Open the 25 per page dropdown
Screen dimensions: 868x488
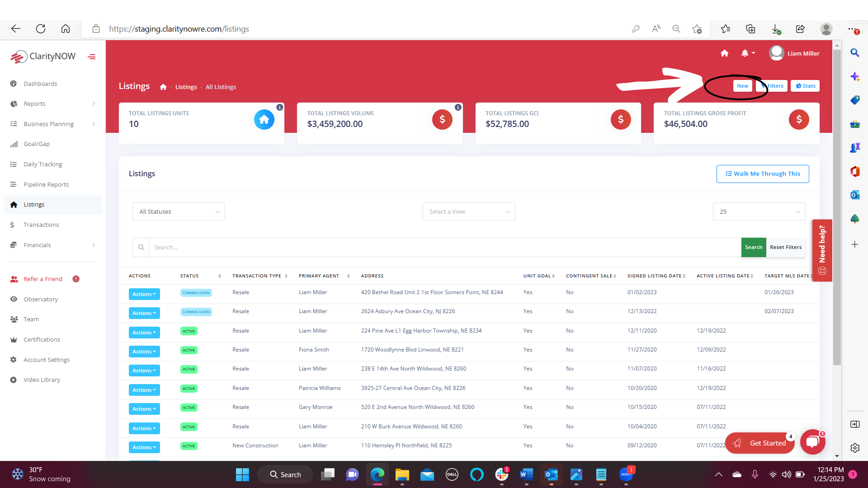(x=759, y=211)
